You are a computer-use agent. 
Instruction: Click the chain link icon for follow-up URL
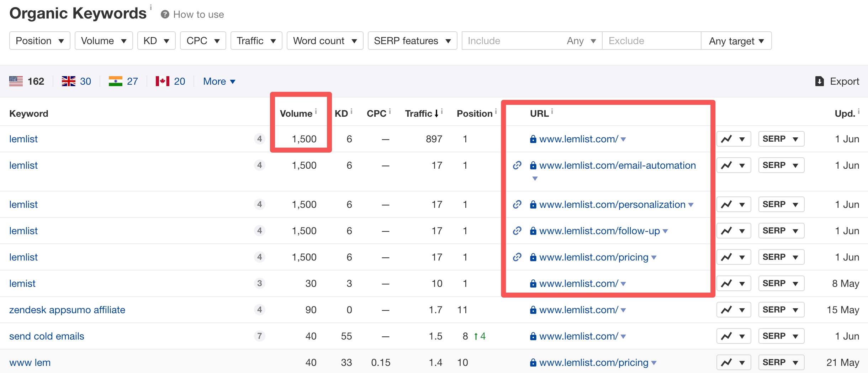pyautogui.click(x=517, y=231)
